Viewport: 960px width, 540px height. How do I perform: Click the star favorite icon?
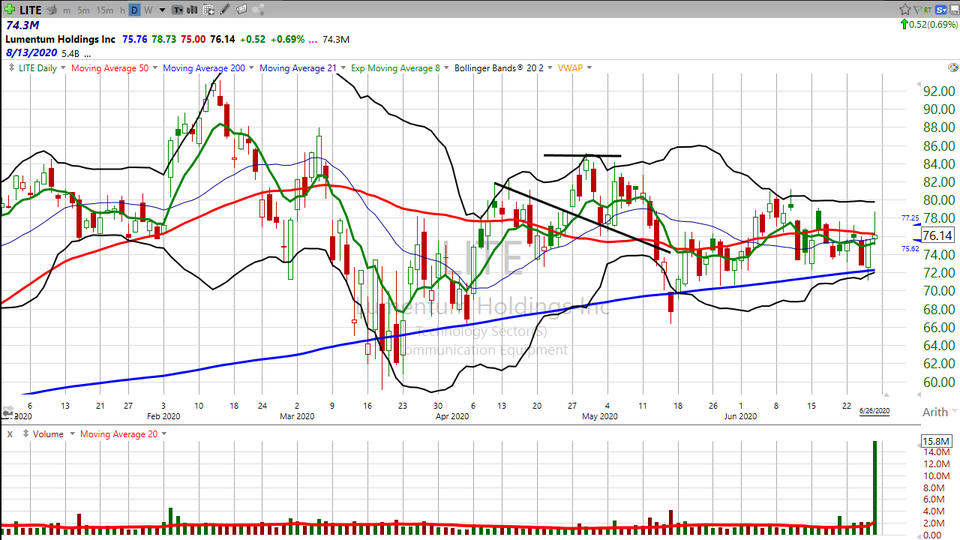(905, 10)
